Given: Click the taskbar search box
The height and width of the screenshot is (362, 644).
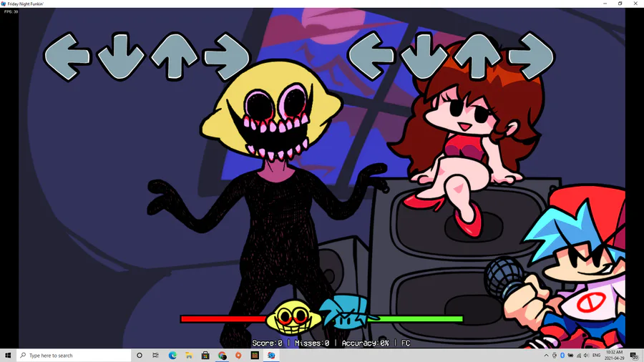Looking at the screenshot, I should click(x=74, y=356).
